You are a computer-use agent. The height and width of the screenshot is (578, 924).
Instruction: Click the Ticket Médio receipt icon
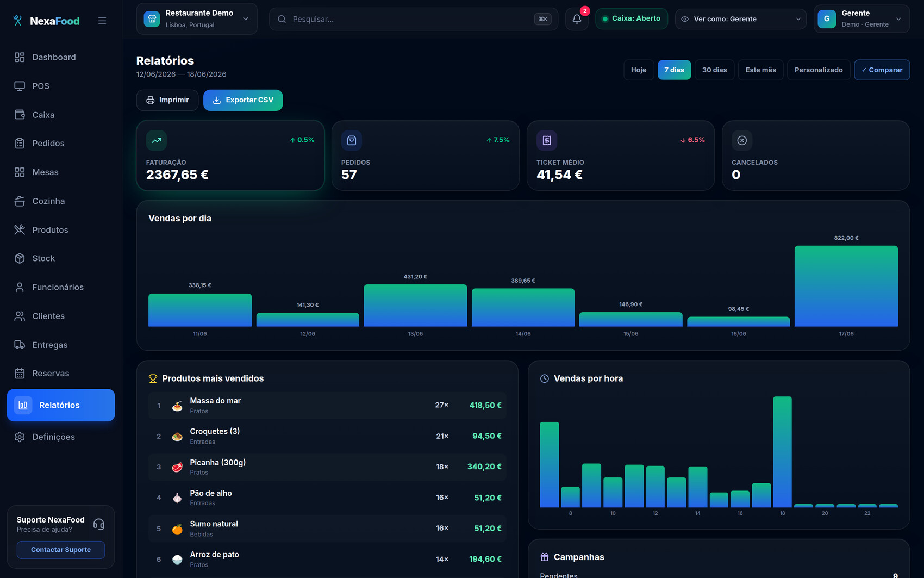pos(547,140)
